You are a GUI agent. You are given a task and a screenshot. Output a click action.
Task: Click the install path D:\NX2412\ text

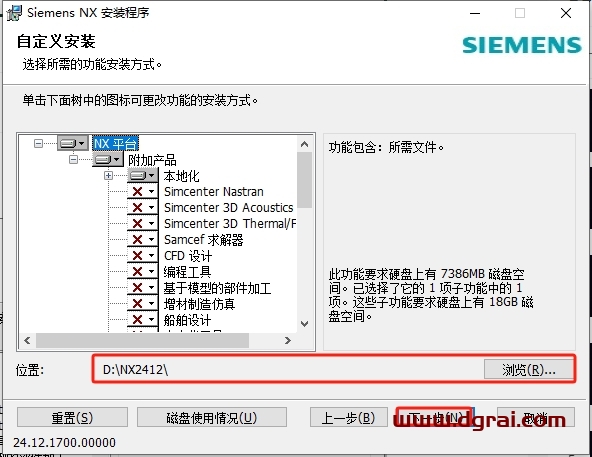tap(135, 369)
